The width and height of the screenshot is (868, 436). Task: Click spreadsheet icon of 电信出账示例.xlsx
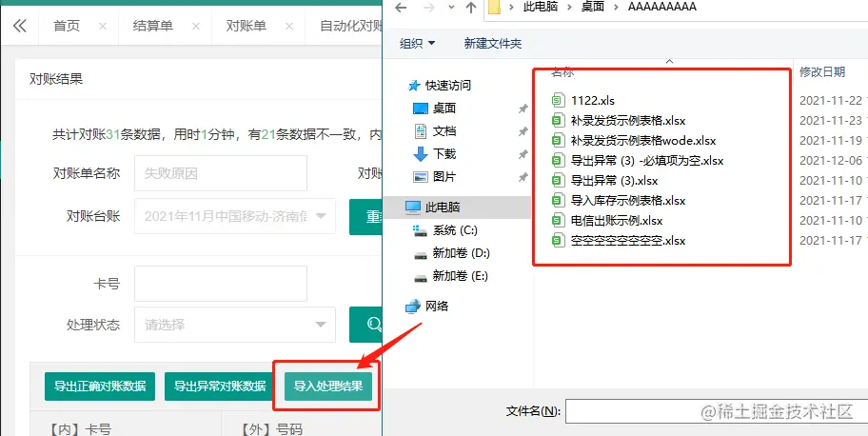pyautogui.click(x=557, y=221)
